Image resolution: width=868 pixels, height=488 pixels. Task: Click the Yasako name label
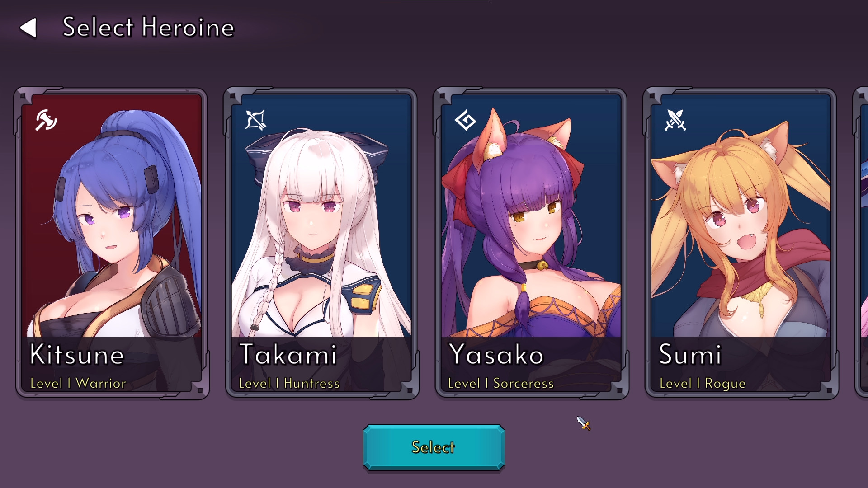click(496, 354)
